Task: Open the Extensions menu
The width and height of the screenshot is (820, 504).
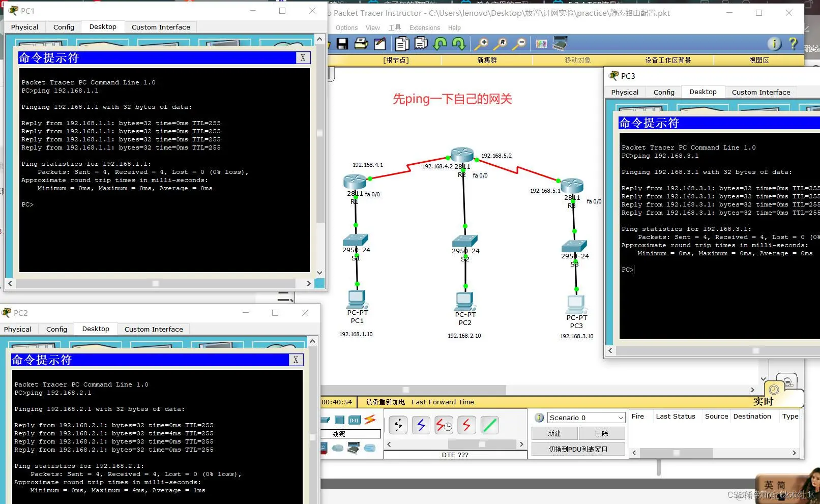Action: [x=425, y=28]
